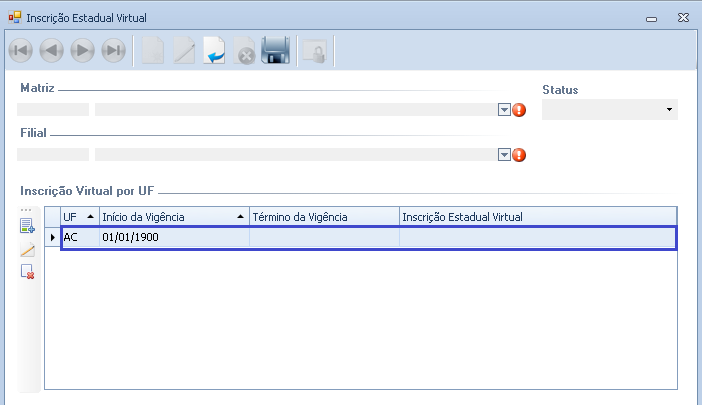Click the Inscrição Estadual Virtual column header
702x405 pixels.
[x=538, y=217]
